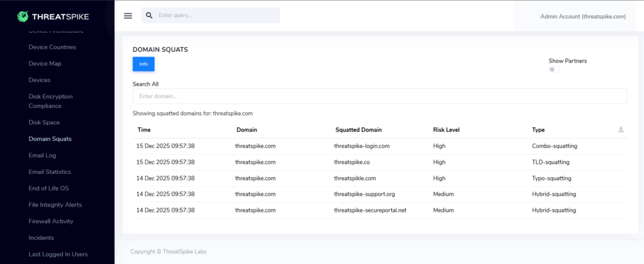Click the hamburger menu icon
The height and width of the screenshot is (264, 644).
(128, 16)
